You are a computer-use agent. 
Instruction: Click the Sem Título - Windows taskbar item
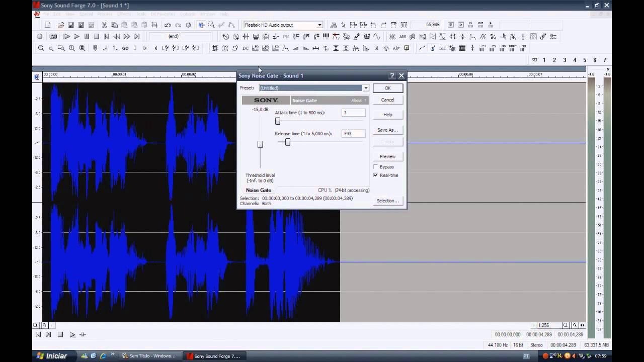pyautogui.click(x=149, y=356)
